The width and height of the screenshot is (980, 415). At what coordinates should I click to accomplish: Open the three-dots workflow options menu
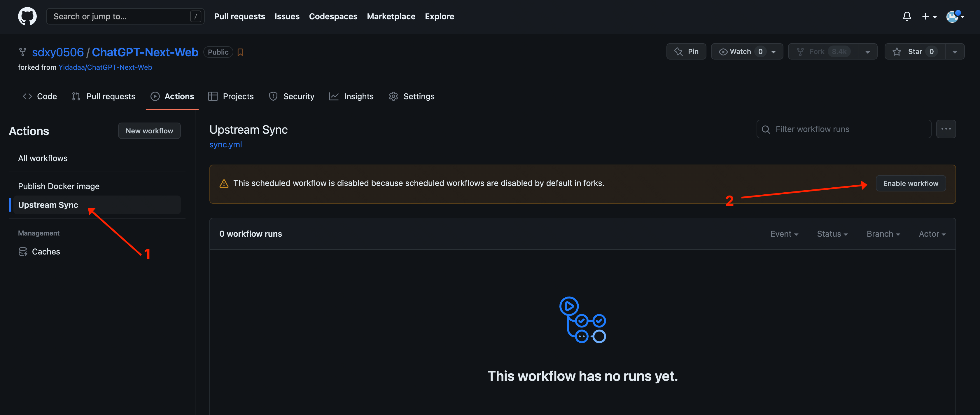click(x=946, y=129)
